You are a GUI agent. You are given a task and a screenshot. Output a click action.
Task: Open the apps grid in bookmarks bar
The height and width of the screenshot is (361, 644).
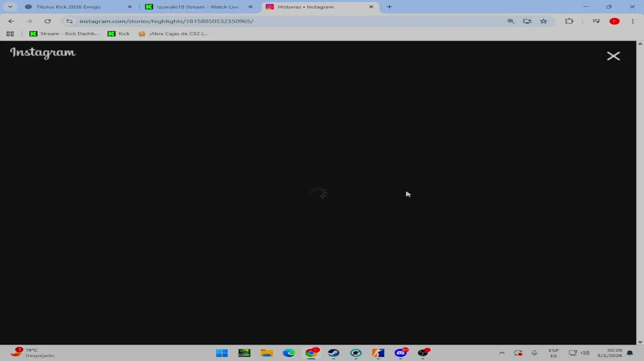click(x=10, y=34)
